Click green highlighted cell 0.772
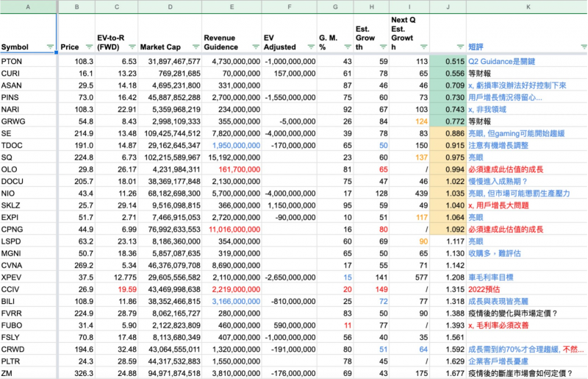Image resolution: width=588 pixels, height=379 pixels. pyautogui.click(x=448, y=121)
